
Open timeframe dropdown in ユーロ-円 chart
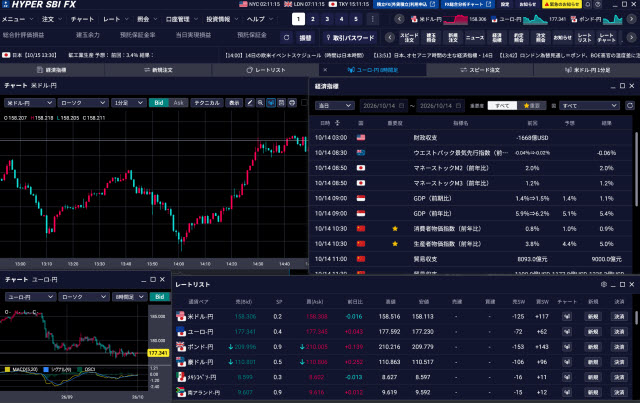coord(129,297)
